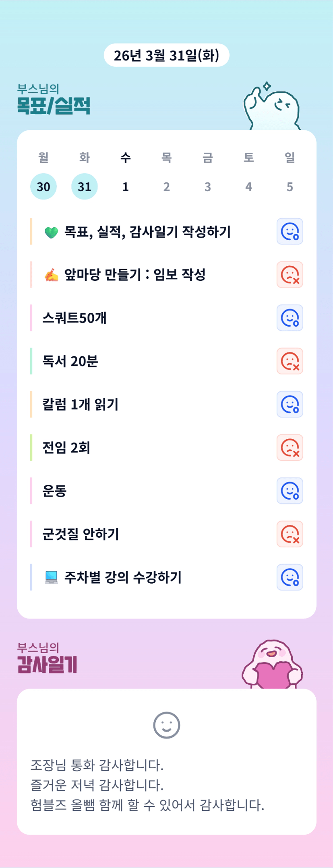Screen dimensions: 333x868
Task: Select Sunday the 5th in week row
Action: (290, 187)
